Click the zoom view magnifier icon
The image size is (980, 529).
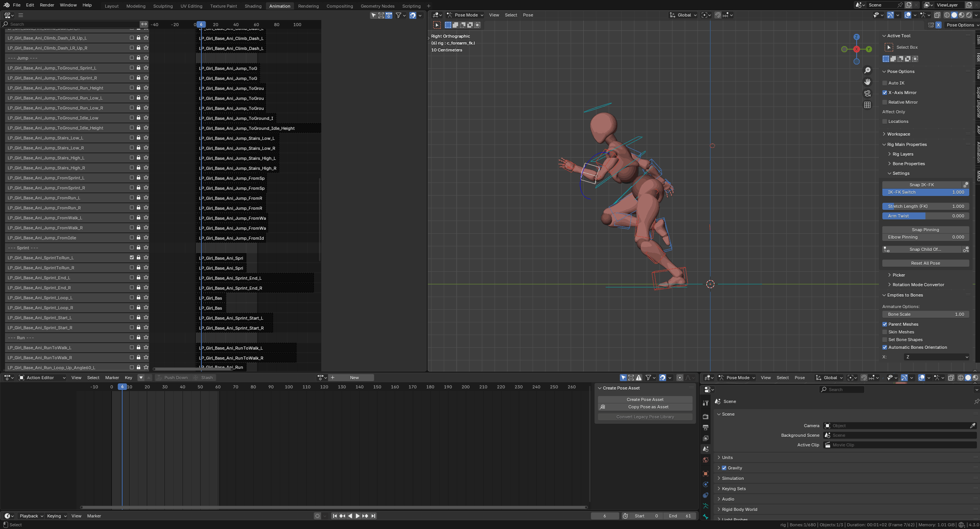tap(867, 70)
